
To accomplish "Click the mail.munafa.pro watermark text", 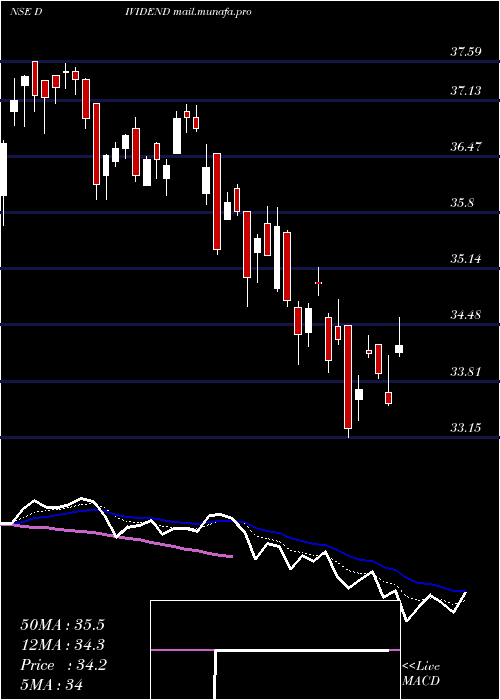I will (212, 12).
